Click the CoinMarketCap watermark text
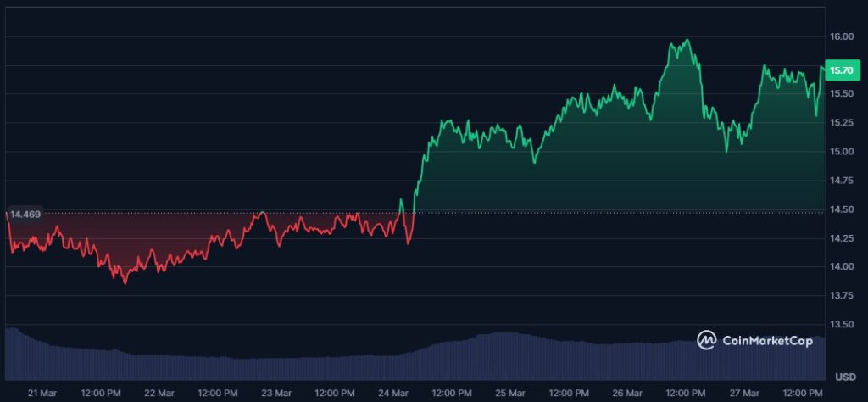 767,341
